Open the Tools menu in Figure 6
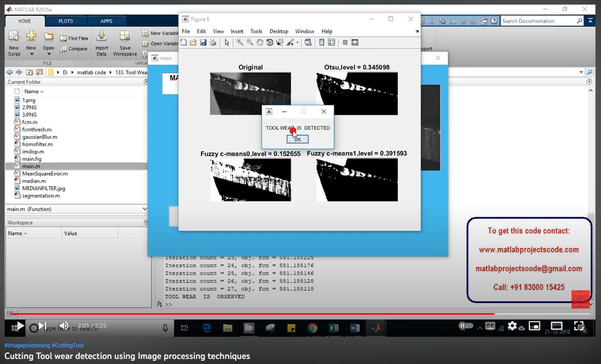This screenshot has width=601, height=364. tap(256, 31)
